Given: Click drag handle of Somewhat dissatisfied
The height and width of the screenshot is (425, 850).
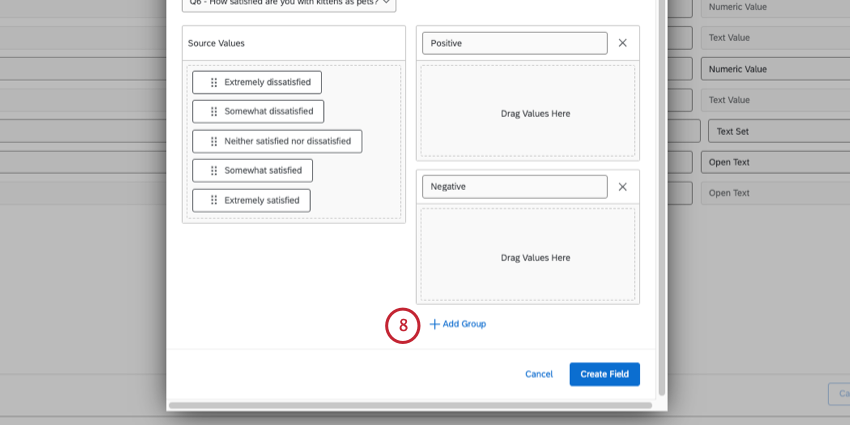Looking at the screenshot, I should click(214, 111).
